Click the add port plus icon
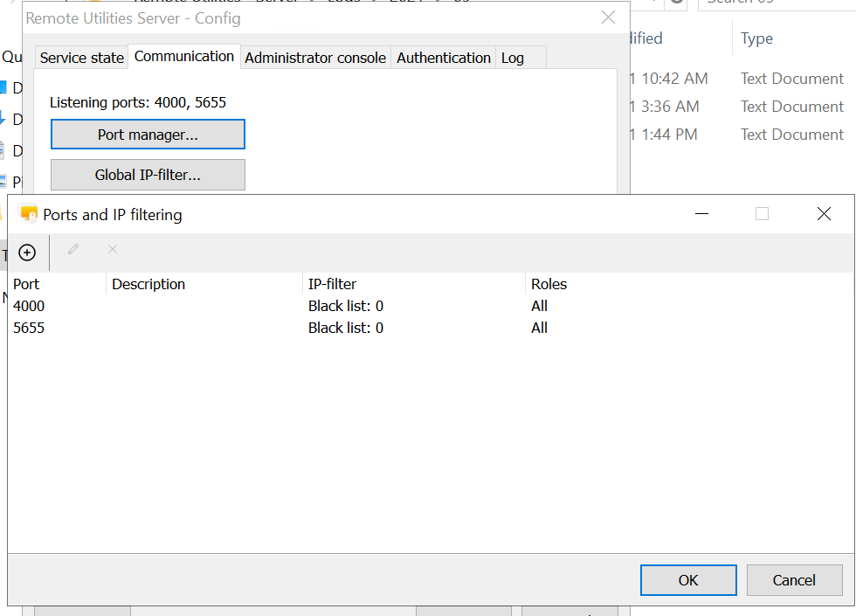This screenshot has width=856, height=616. 27,253
